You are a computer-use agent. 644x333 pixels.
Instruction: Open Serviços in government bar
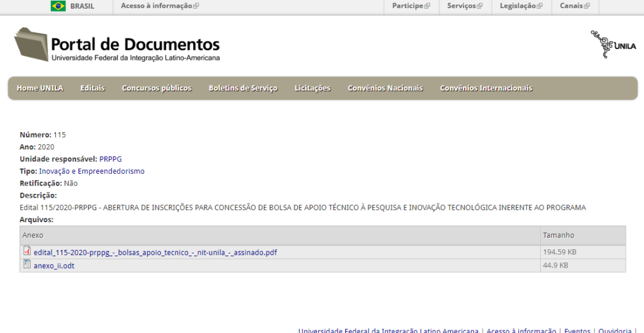461,6
